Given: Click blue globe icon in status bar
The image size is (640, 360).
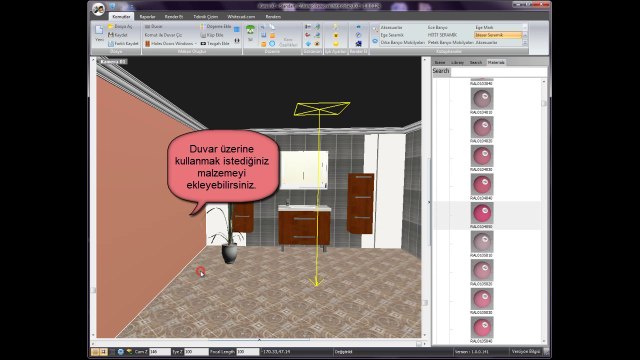Looking at the screenshot, I should pyautogui.click(x=121, y=351).
